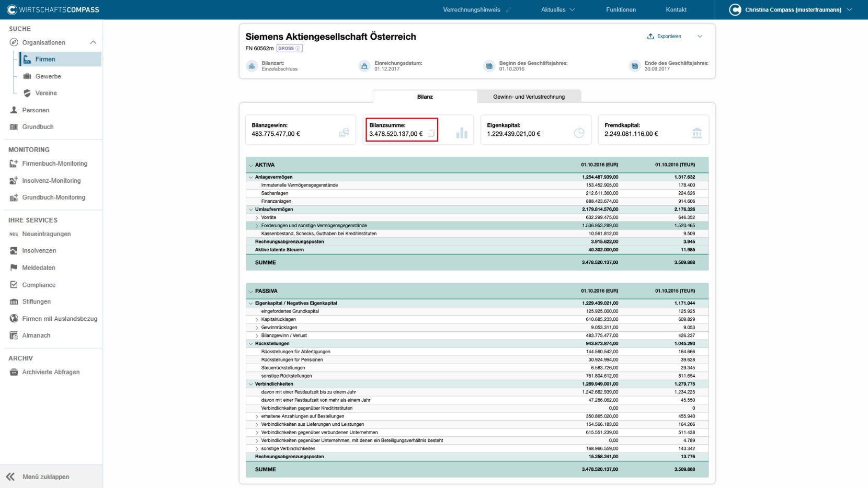Click the WirtschaftsCompass logo
The height and width of the screenshot is (488, 868).
[53, 9]
